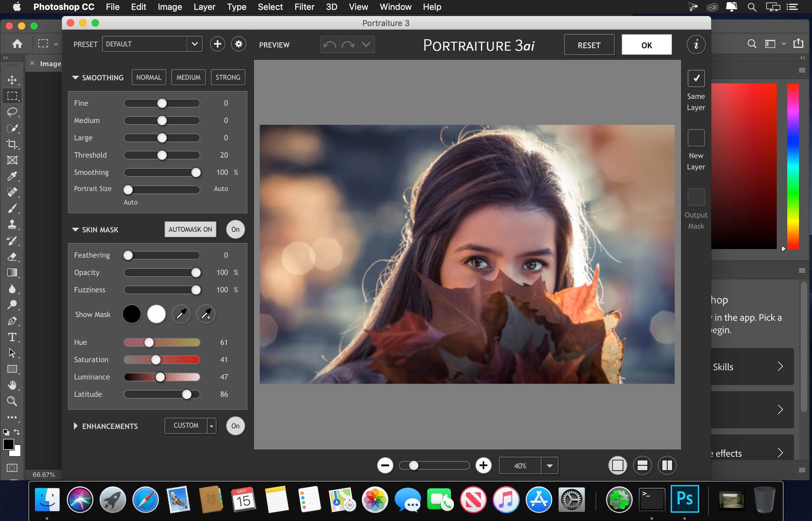
Task: Check the Same Layer output checkbox
Action: [x=696, y=78]
